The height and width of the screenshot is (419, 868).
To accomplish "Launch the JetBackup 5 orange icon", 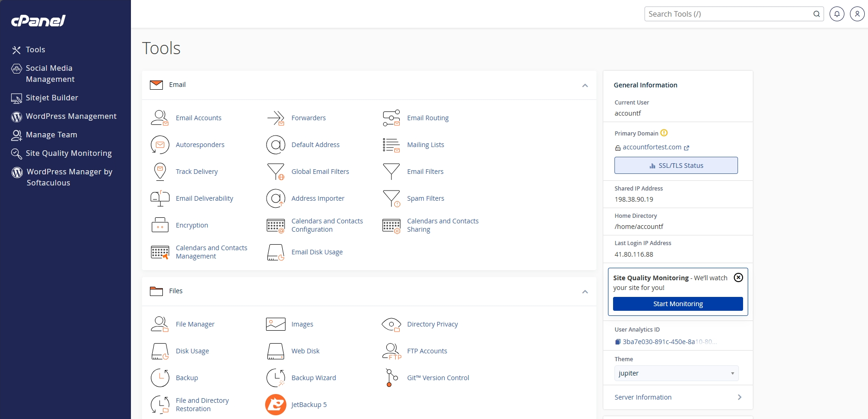I will [276, 405].
